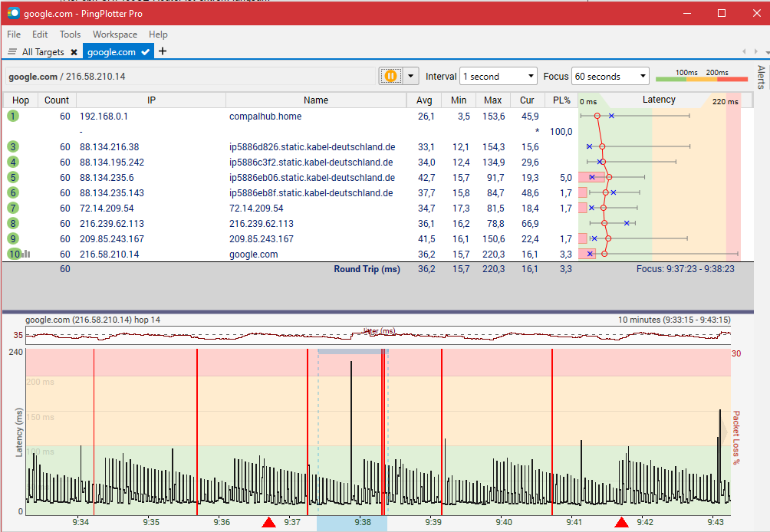The image size is (770, 532).
Task: Click the google.com name in hop 10 row
Action: (x=253, y=255)
